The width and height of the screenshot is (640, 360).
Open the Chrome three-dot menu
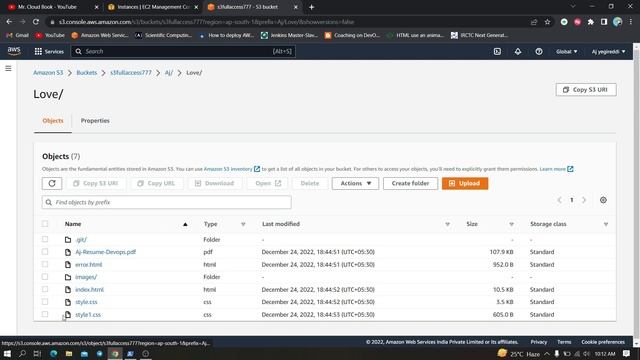click(631, 22)
